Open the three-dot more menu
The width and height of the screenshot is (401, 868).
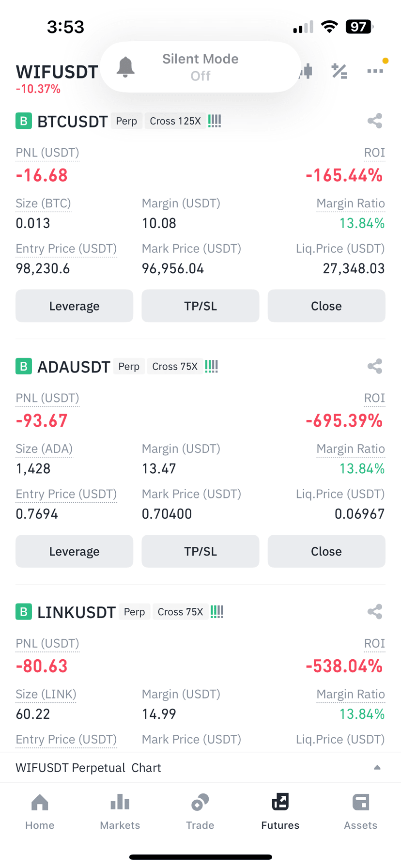tap(375, 71)
